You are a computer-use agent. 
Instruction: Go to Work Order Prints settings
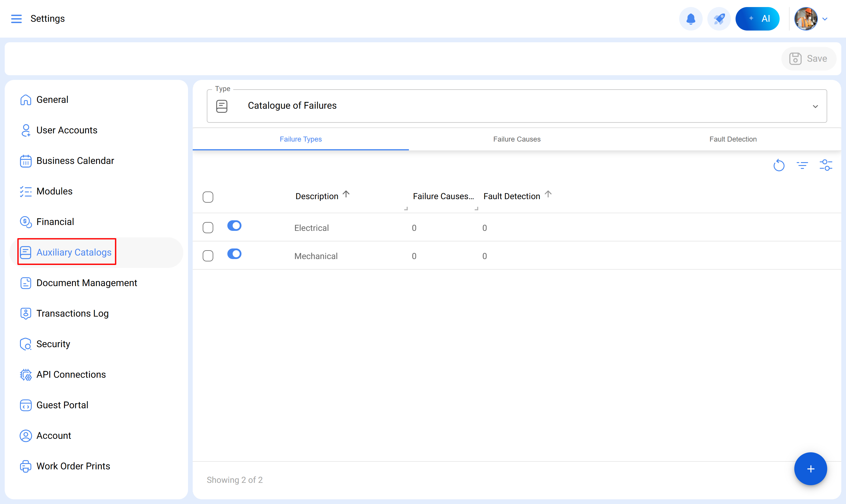click(x=73, y=466)
